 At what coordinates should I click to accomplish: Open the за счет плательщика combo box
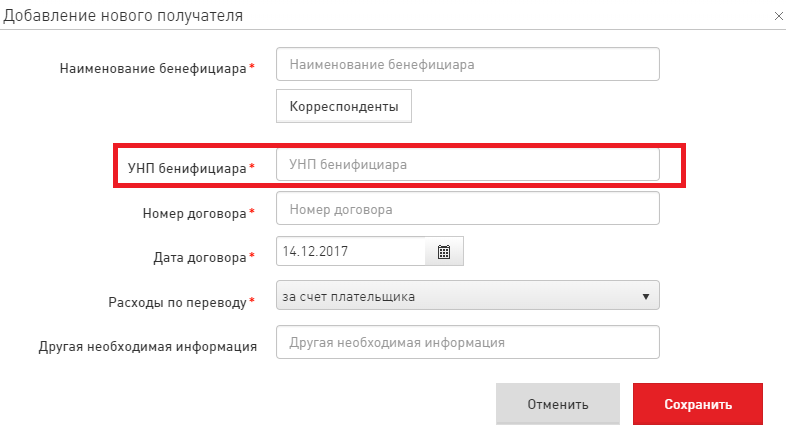pos(468,296)
